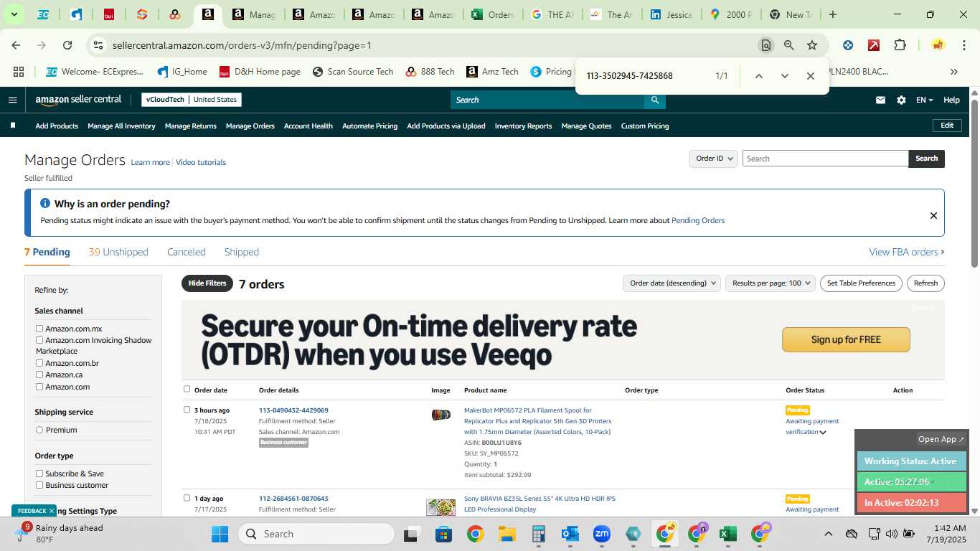Reload the current page
980x551 pixels.
(x=67, y=45)
